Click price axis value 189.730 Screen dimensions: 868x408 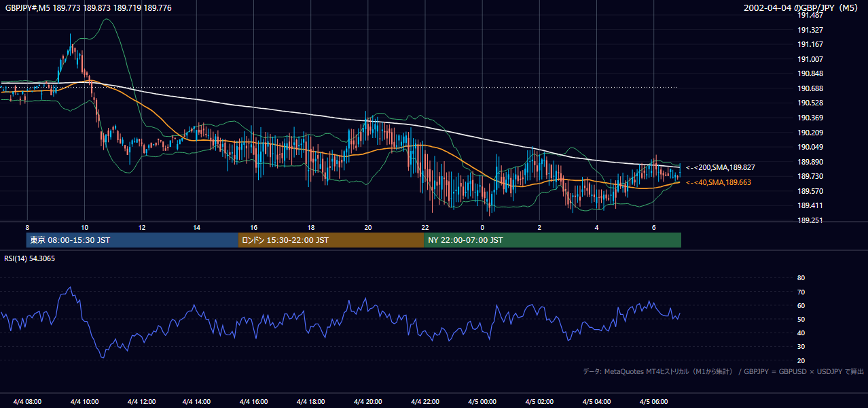(x=810, y=176)
